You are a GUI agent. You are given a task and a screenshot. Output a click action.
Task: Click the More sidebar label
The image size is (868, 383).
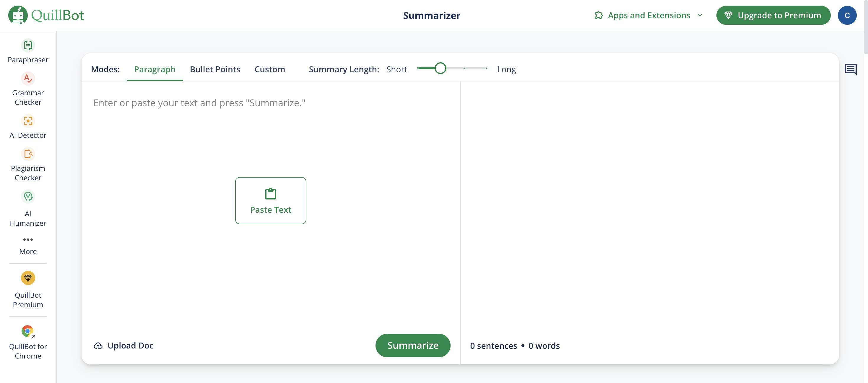28,252
